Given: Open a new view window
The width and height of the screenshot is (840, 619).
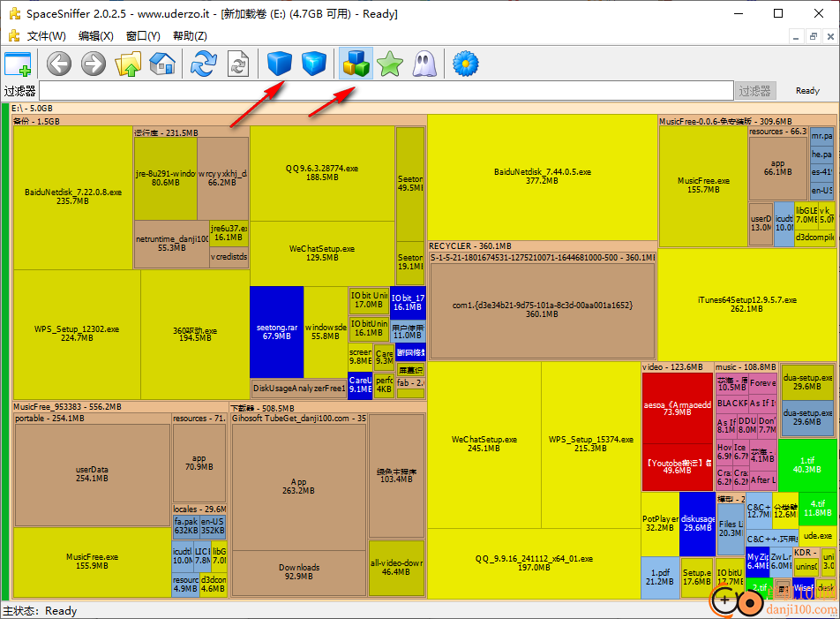Looking at the screenshot, I should pyautogui.click(x=18, y=64).
